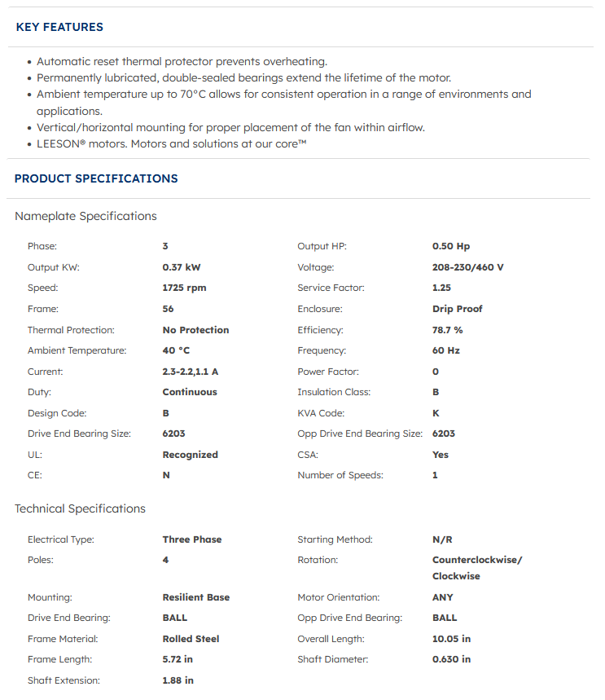Click the Technical Specifications subheading
This screenshot has width=605, height=700.
point(80,508)
